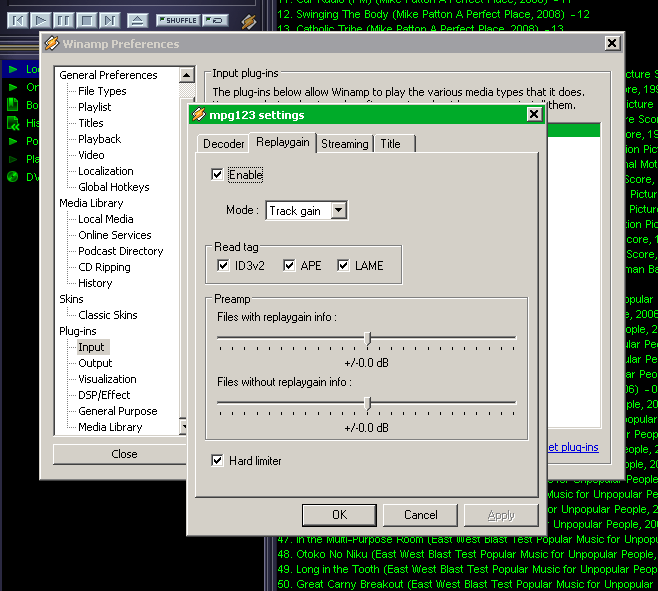Select File Types in preferences tree
Screen dimensions: 658x591
(102, 91)
